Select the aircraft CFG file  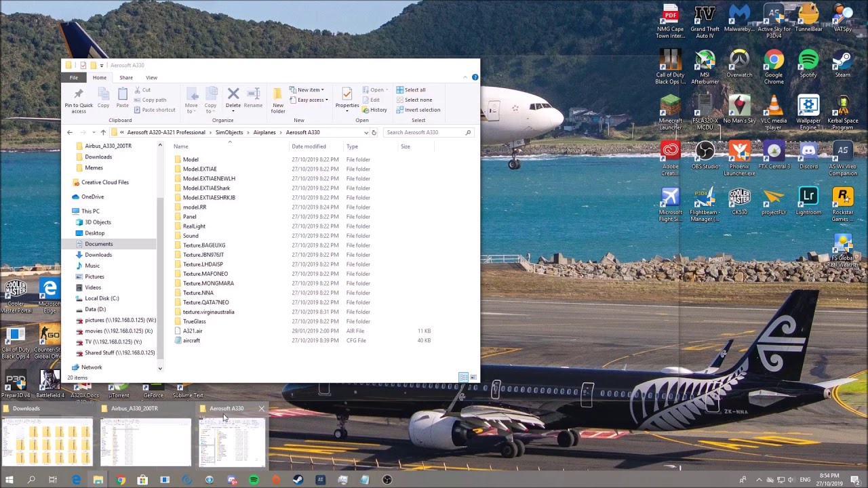tap(191, 340)
